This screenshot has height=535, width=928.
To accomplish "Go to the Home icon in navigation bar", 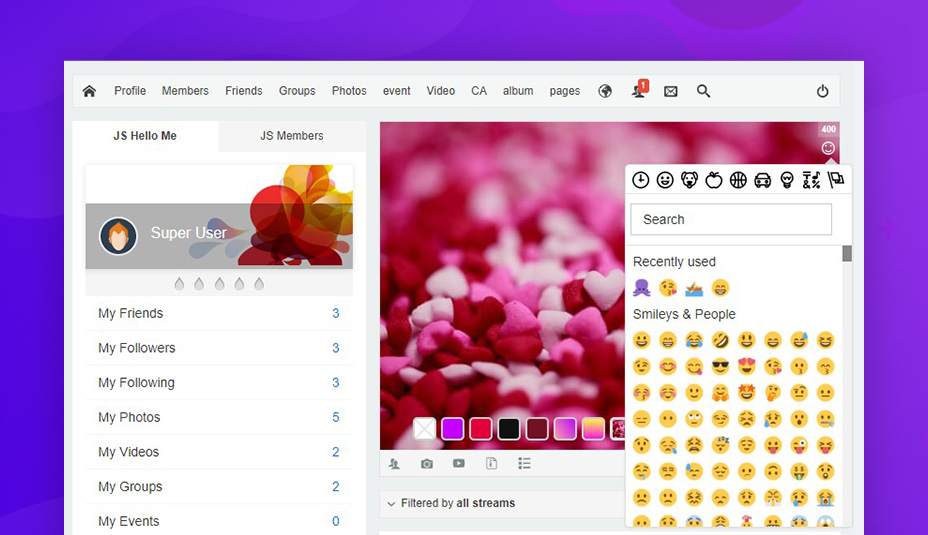I will [x=89, y=91].
